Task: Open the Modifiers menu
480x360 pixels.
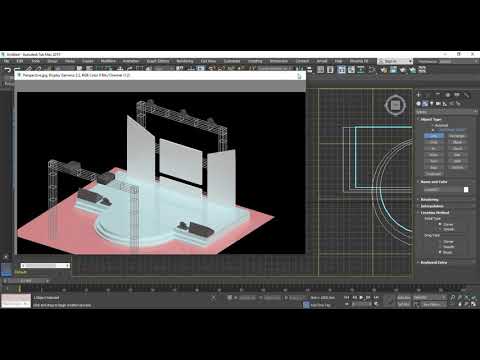Action: 108,61
